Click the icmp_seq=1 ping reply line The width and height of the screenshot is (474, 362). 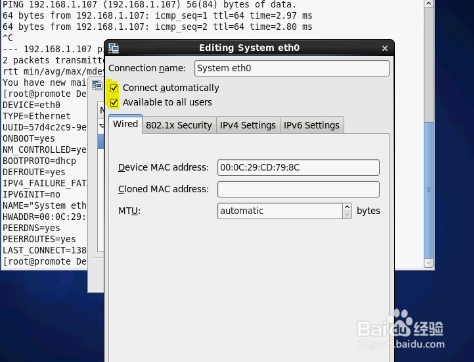pyautogui.click(x=157, y=16)
